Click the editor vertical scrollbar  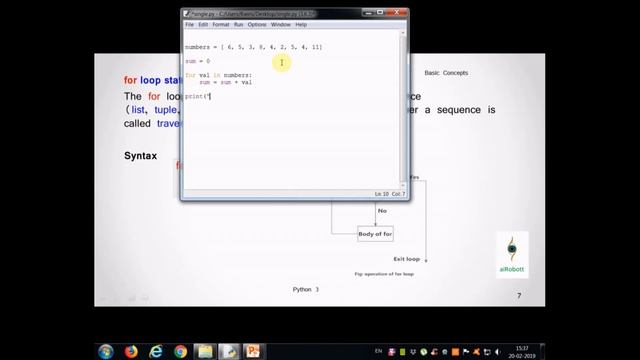[x=403, y=108]
